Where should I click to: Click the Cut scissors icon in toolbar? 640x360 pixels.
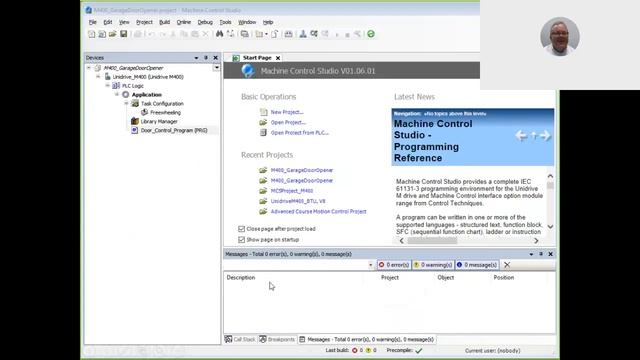tap(173, 34)
